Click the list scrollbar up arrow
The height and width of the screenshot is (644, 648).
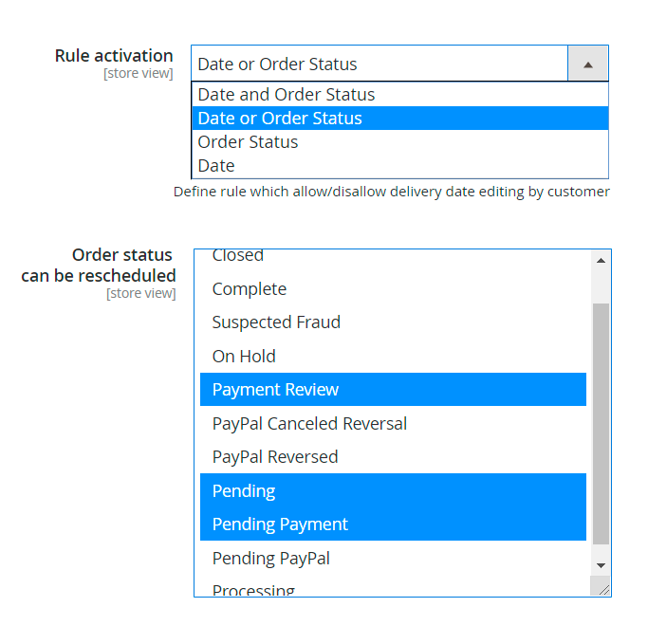[x=601, y=261]
